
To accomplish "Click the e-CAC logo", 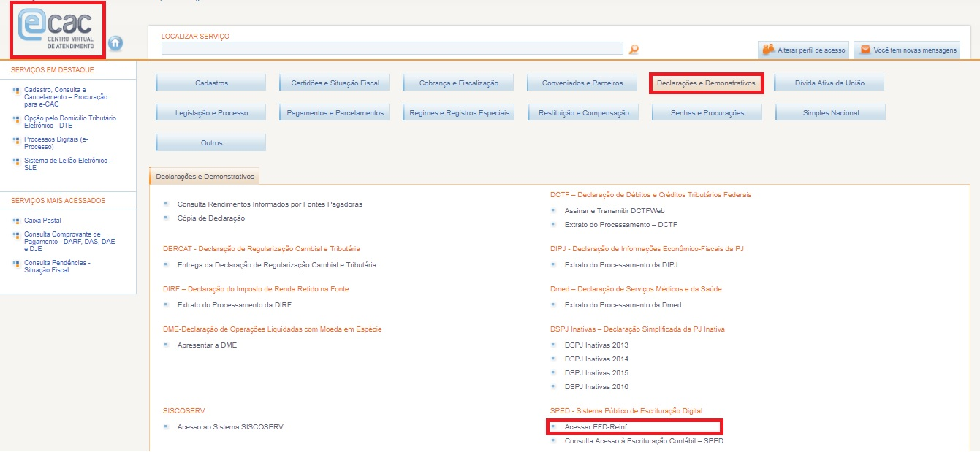I will pos(58,30).
